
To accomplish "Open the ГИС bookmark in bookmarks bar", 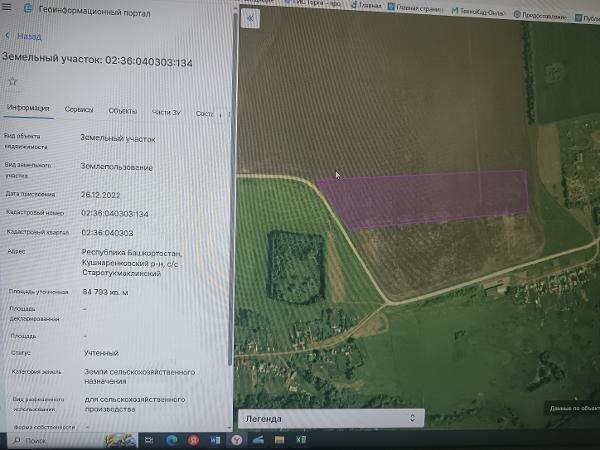I will pos(313,3).
